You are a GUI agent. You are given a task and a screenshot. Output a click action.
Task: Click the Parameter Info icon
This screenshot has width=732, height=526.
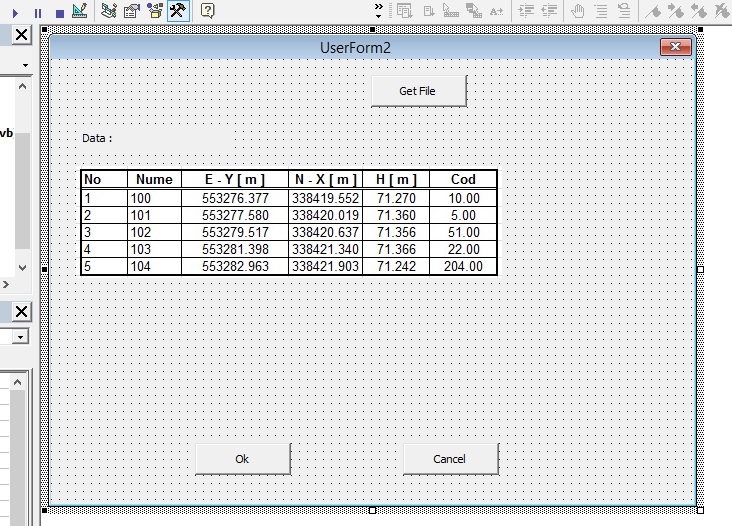coord(474,11)
